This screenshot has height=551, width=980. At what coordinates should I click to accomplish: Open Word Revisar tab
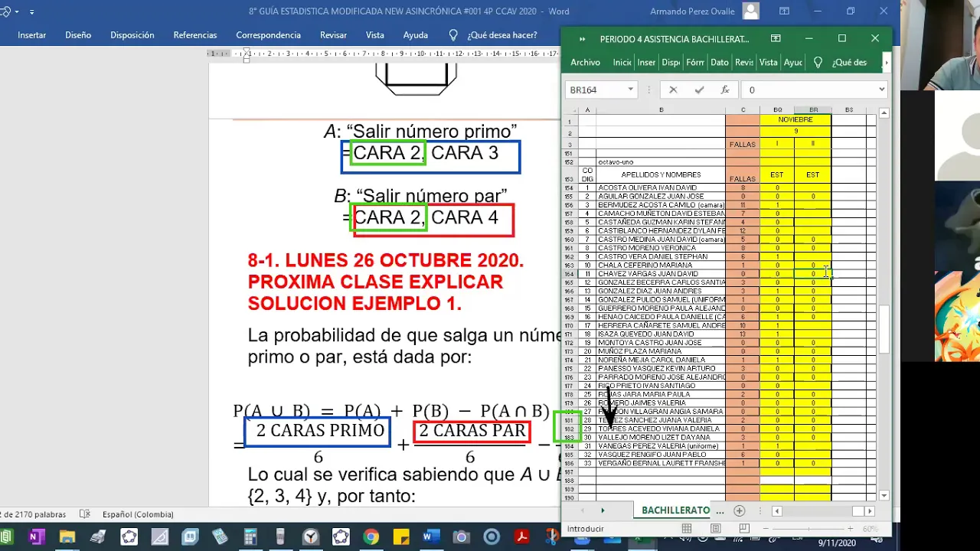334,35
